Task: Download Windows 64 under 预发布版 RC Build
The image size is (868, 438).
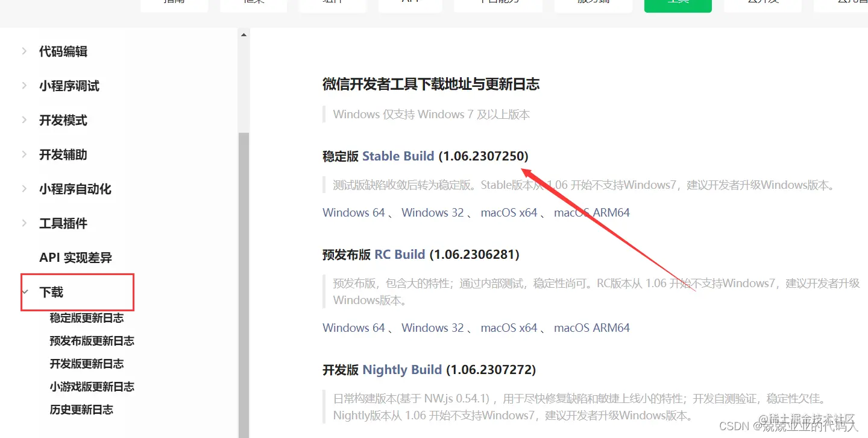Action: click(x=354, y=328)
